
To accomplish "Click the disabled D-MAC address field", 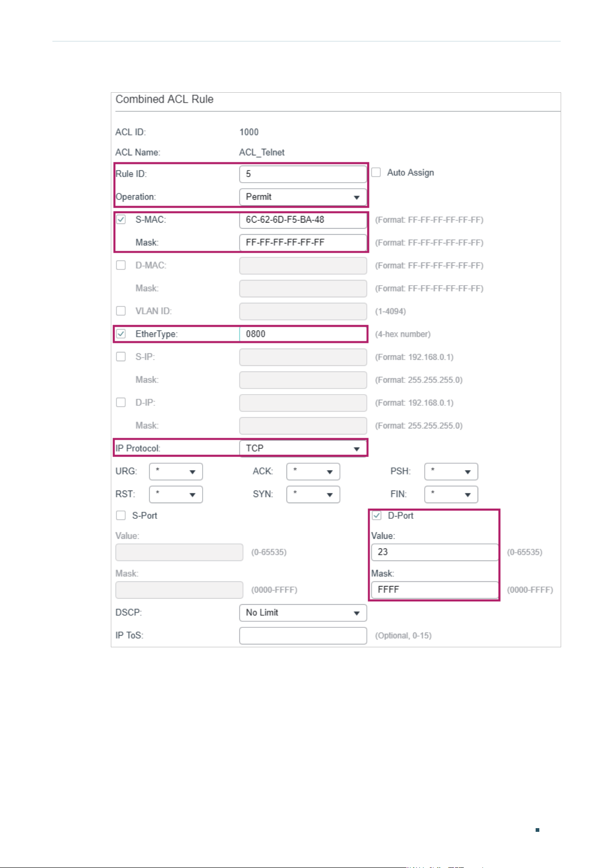I will pyautogui.click(x=303, y=266).
